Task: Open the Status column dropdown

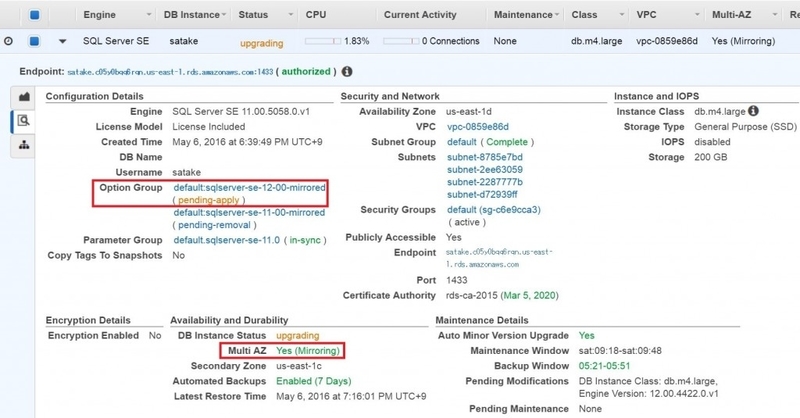Action: click(291, 15)
